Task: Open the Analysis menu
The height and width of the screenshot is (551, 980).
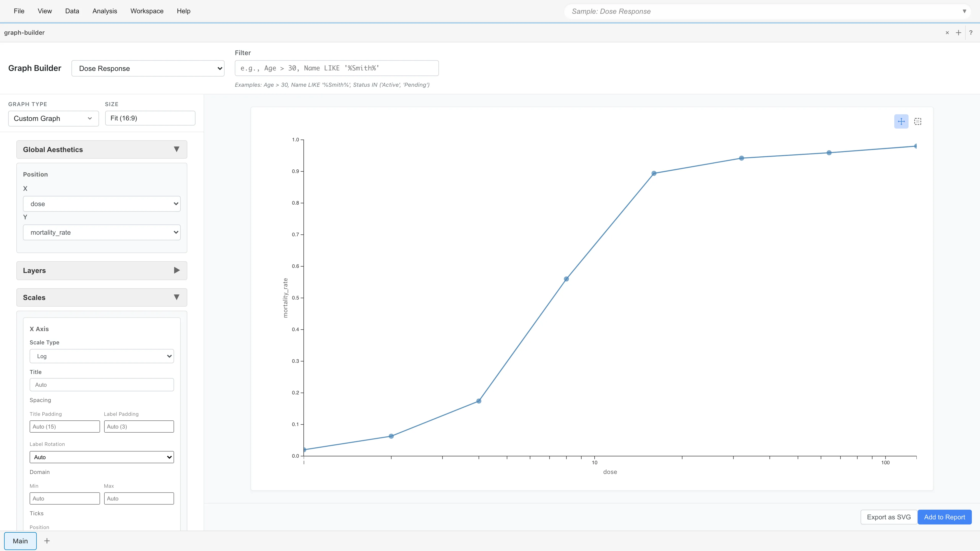Action: click(105, 11)
